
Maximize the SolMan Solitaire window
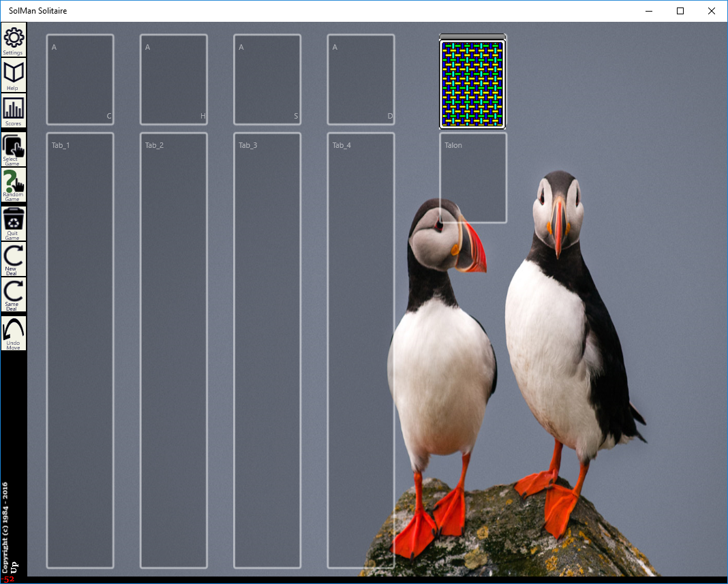click(680, 11)
